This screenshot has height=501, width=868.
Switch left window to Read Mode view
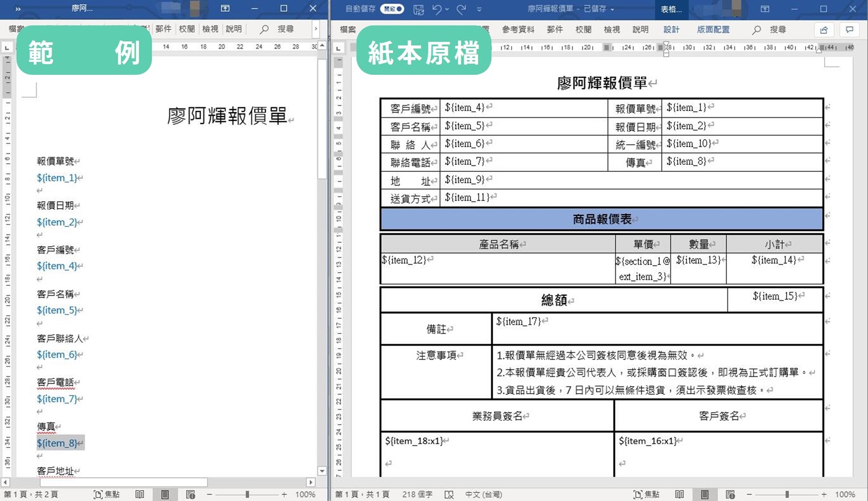click(139, 494)
